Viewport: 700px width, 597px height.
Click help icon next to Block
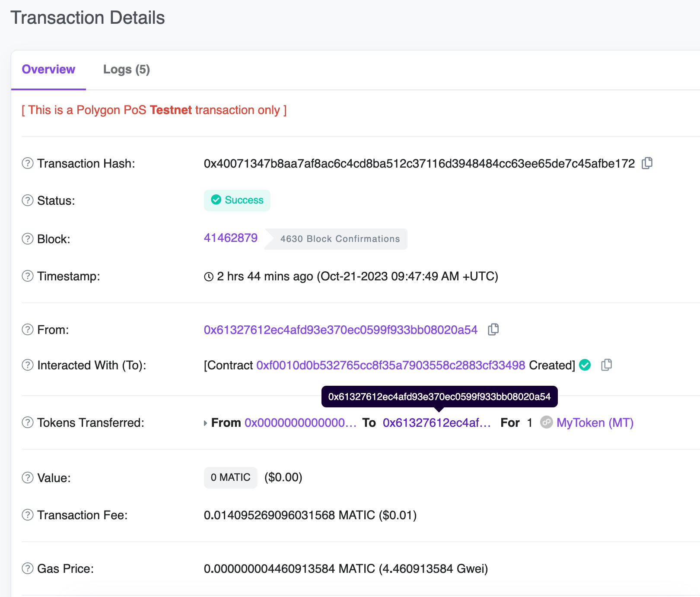[28, 239]
